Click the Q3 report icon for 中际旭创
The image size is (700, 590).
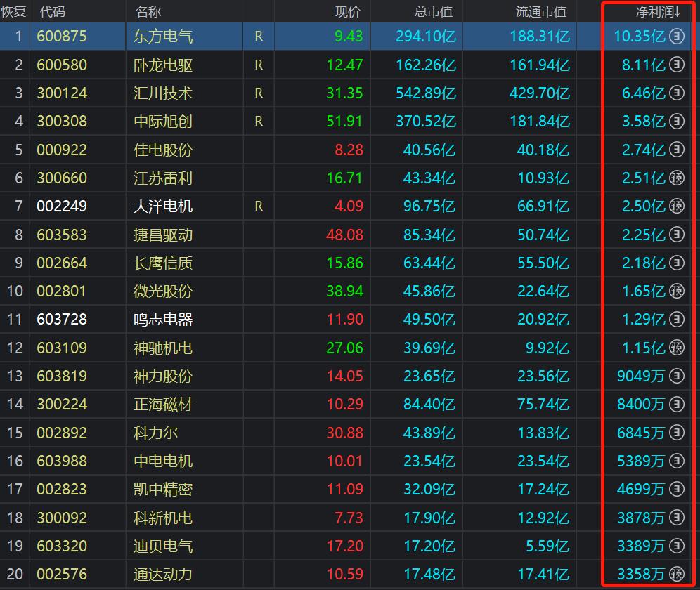[x=677, y=121]
